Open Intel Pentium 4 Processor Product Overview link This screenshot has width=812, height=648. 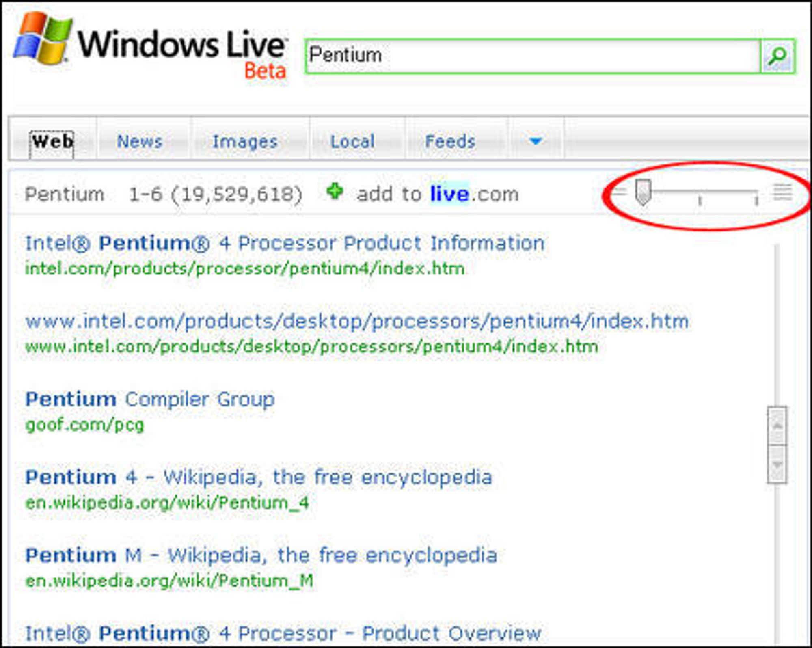coord(283,633)
